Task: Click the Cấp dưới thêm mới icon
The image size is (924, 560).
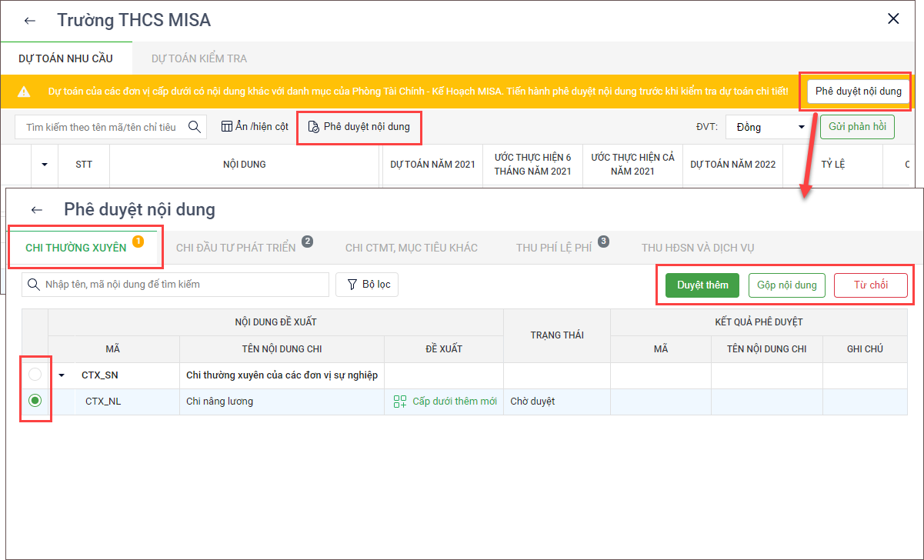Action: 399,402
